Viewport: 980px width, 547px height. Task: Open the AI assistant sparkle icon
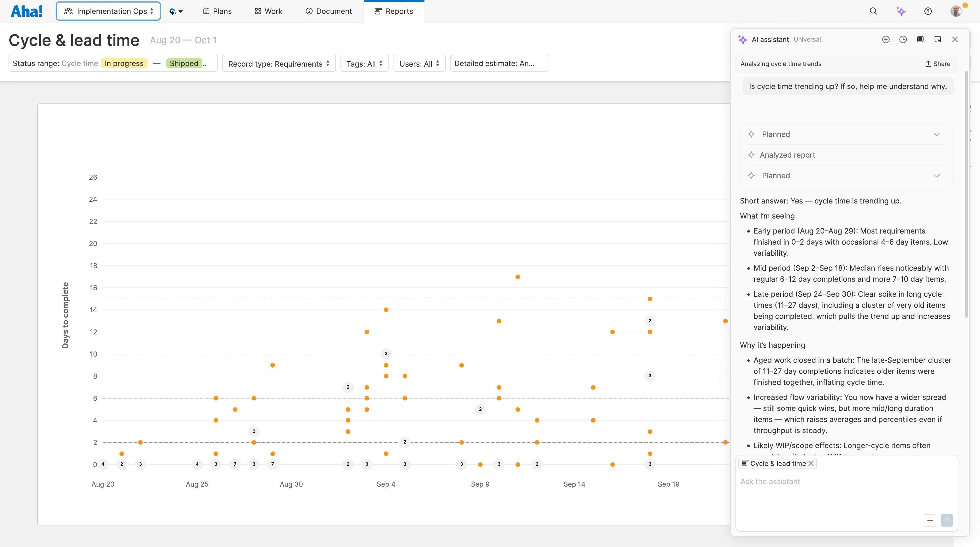pos(901,11)
